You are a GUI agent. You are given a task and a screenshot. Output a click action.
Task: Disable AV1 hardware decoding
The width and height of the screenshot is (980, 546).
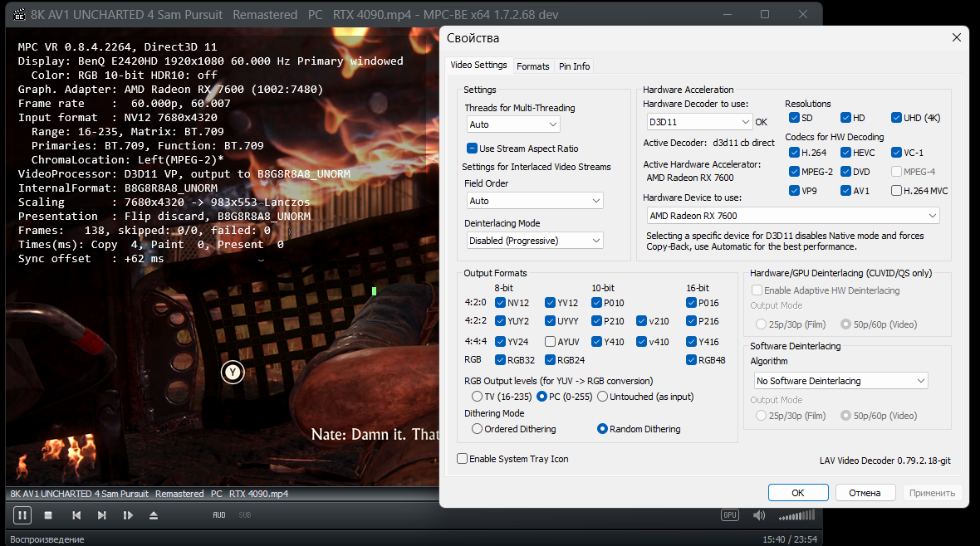pyautogui.click(x=846, y=191)
